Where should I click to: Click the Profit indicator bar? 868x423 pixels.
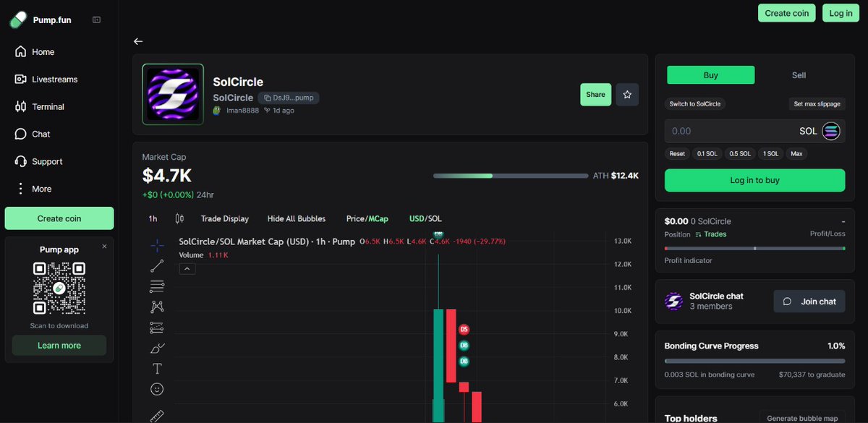click(x=754, y=248)
